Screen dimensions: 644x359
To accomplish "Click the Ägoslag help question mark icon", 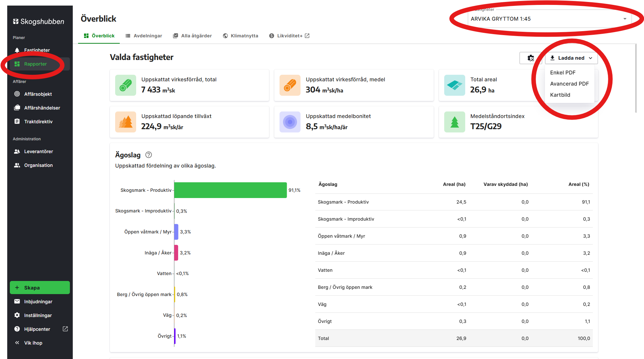I will point(149,155).
